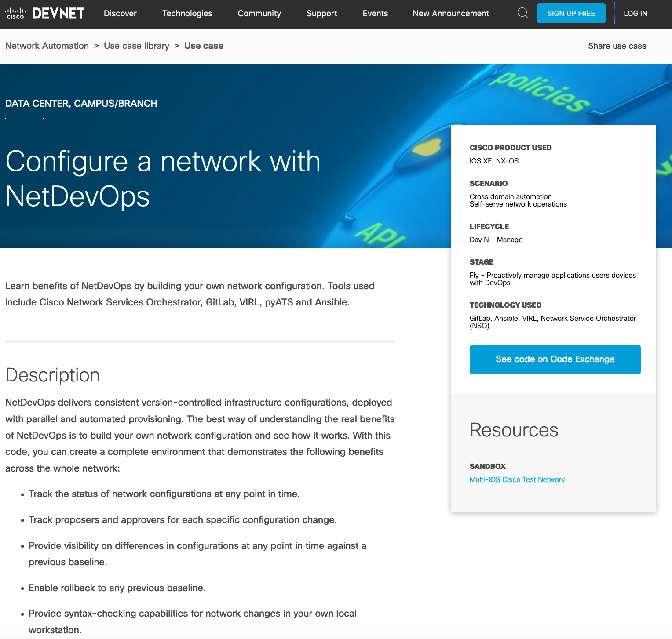672x639 pixels.
Task: Click Share use case
Action: coord(617,46)
